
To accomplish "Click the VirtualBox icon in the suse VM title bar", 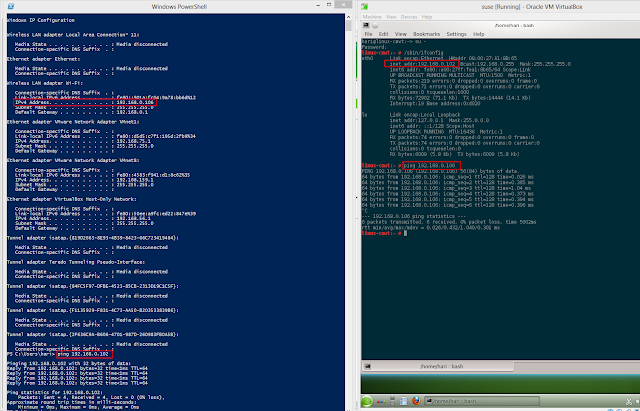I will click(x=364, y=7).
